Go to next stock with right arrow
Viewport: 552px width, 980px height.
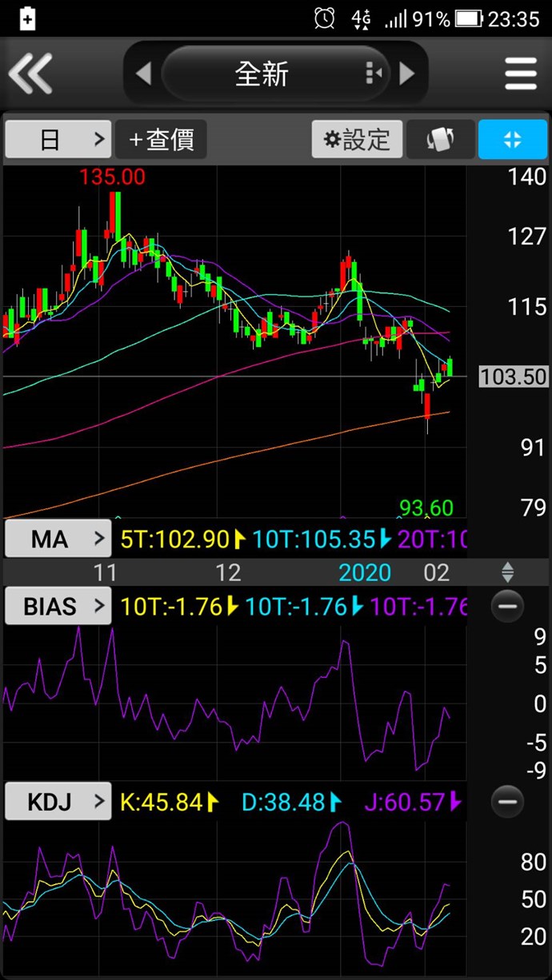[407, 74]
